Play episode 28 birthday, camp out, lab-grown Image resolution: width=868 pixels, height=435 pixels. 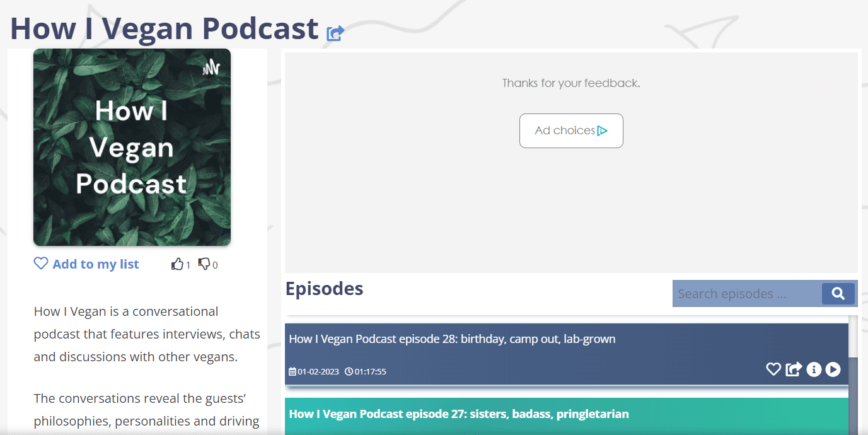pos(833,369)
